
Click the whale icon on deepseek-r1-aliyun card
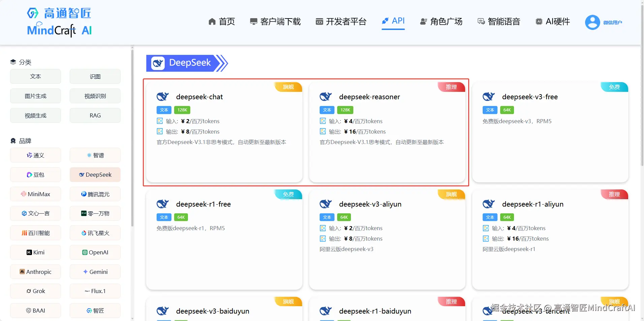[489, 204]
